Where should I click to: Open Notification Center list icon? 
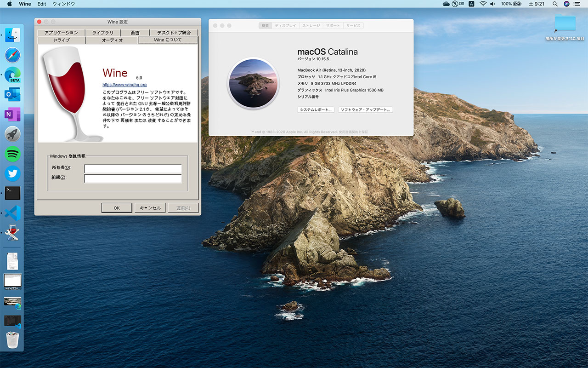coord(577,4)
